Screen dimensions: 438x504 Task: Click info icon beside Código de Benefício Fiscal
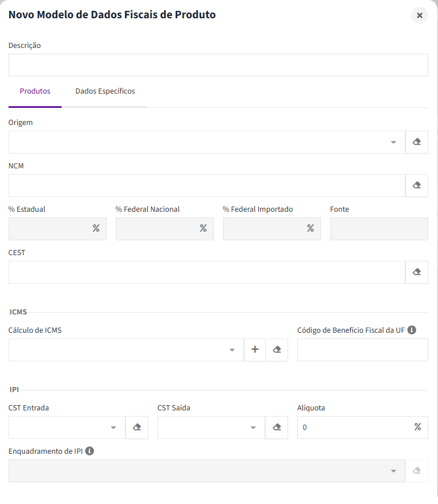pos(412,330)
